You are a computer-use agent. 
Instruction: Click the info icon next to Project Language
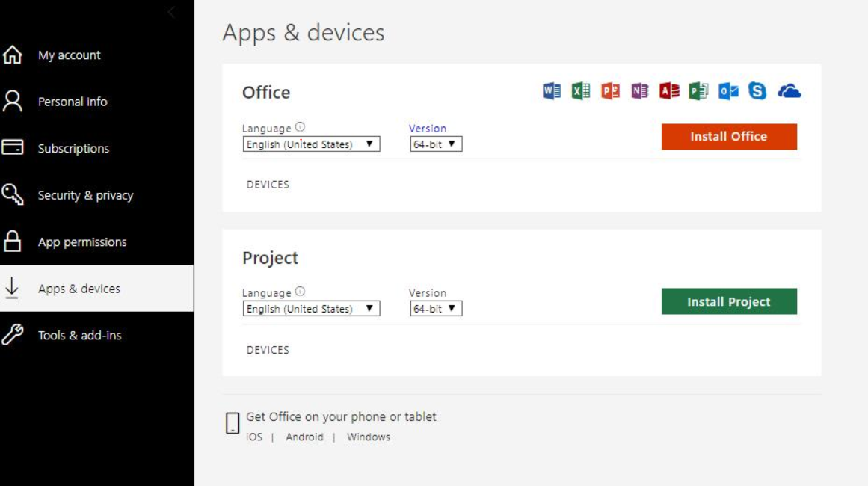click(x=300, y=291)
